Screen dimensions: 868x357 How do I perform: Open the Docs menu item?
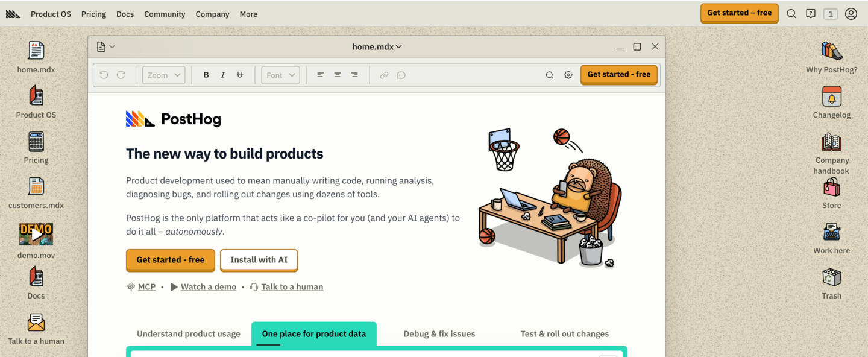point(125,14)
